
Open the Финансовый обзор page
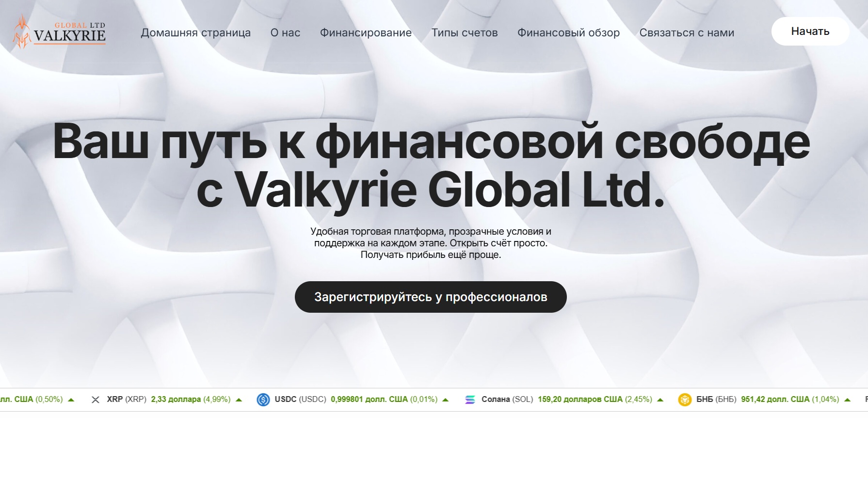(x=568, y=32)
